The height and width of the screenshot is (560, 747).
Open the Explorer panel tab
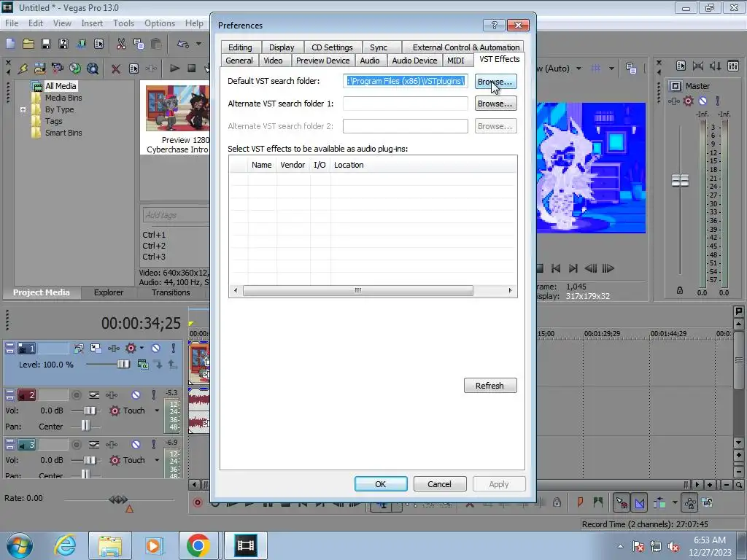coord(109,292)
